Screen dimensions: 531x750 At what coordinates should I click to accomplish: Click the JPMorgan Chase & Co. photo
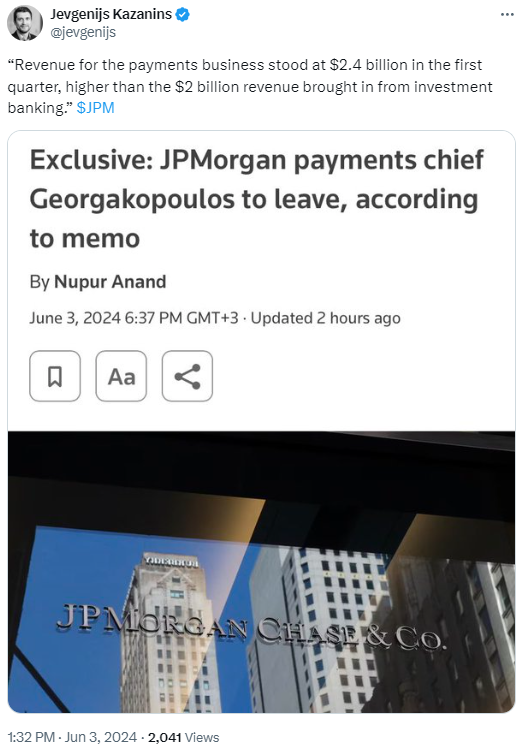[x=262, y=572]
